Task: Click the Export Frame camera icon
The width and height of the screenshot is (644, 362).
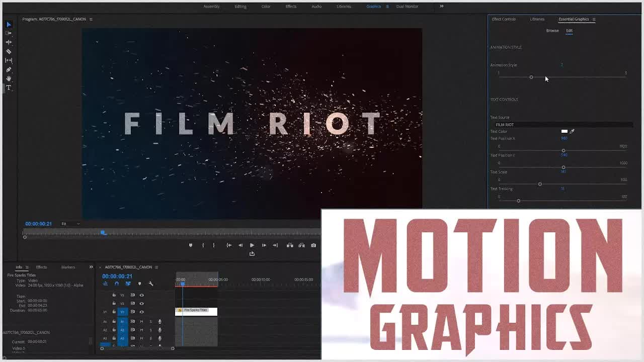Action: [313, 245]
